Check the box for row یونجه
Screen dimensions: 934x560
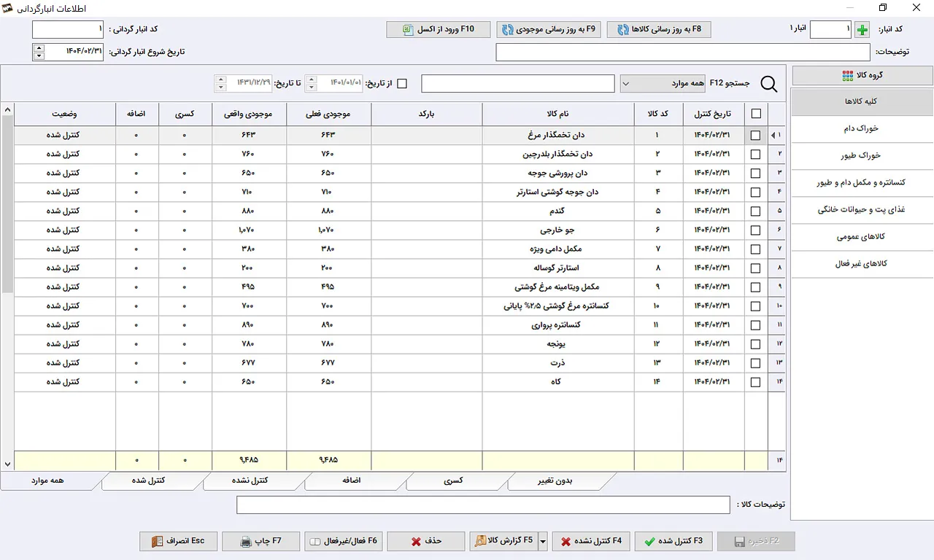click(755, 344)
